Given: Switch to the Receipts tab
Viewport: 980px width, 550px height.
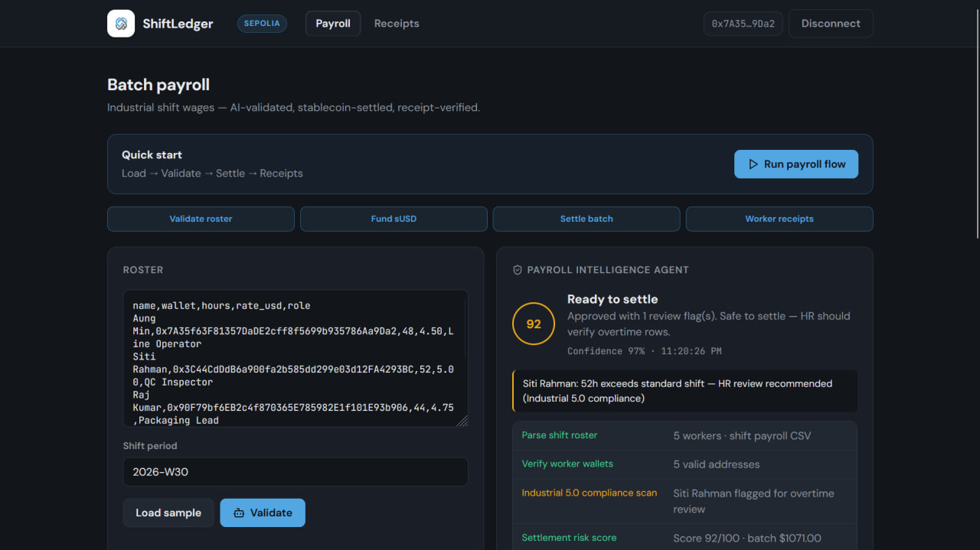Looking at the screenshot, I should 397,24.
